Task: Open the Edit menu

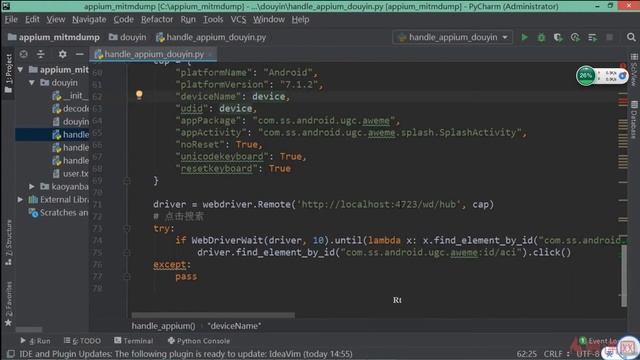Action: click(32, 19)
